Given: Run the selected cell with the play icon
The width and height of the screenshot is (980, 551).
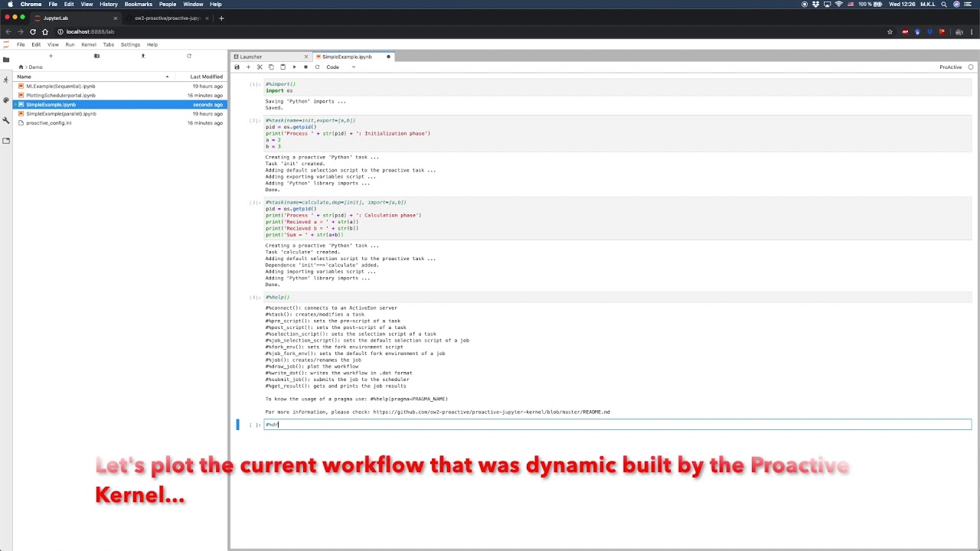Looking at the screenshot, I should [294, 67].
